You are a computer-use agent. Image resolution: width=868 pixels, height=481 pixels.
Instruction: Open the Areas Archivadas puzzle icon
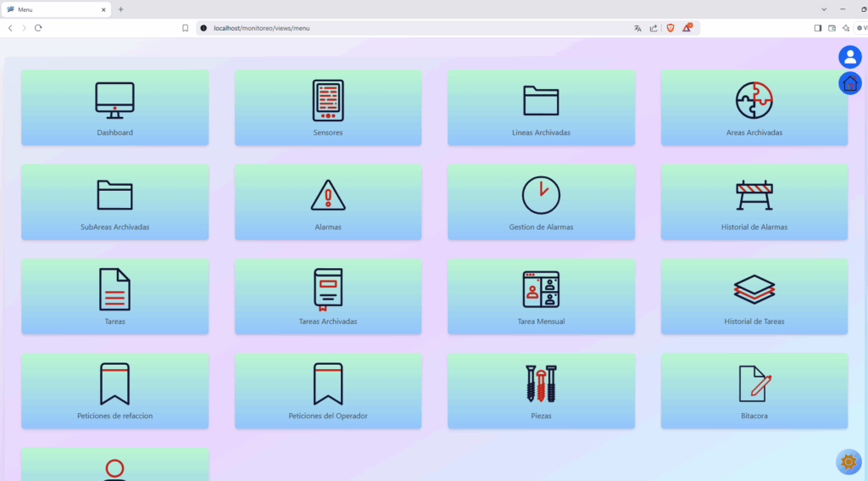pos(754,101)
